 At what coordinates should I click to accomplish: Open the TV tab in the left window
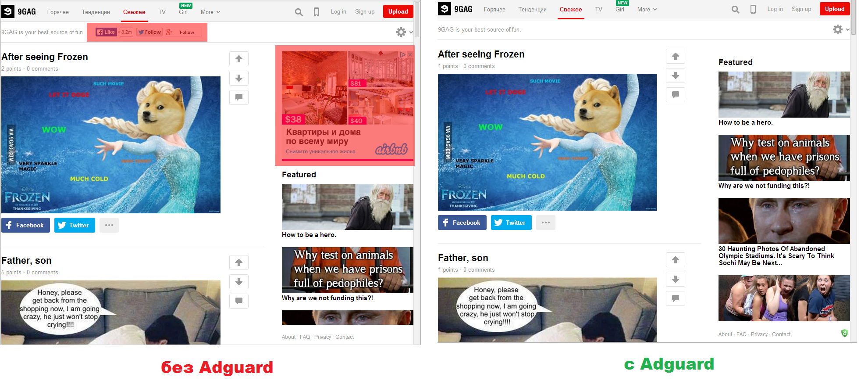(x=162, y=12)
